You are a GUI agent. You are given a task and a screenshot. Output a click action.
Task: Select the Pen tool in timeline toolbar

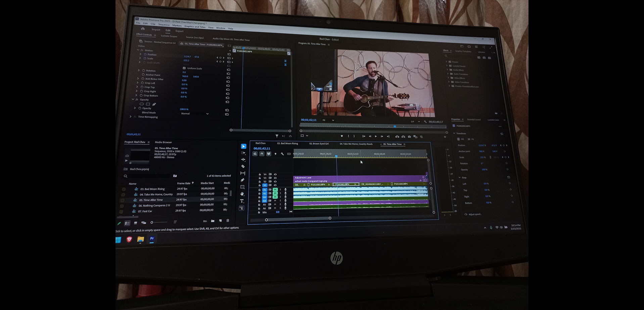point(243,180)
